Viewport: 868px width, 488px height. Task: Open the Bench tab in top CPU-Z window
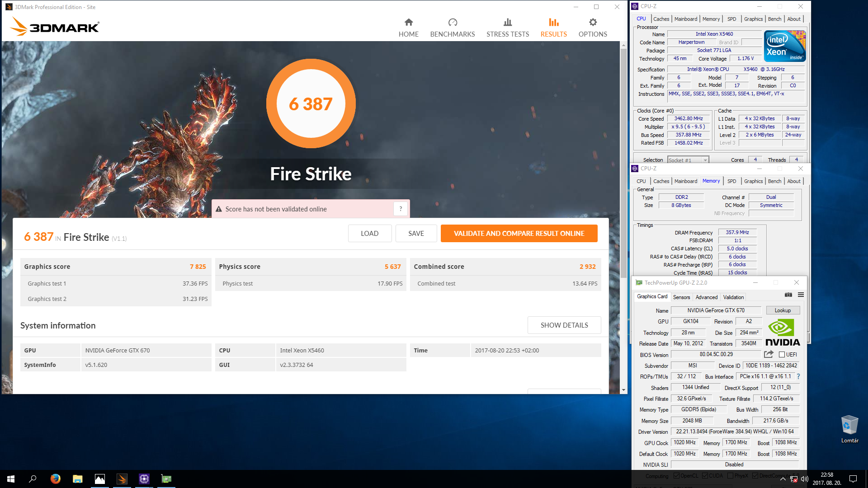tap(774, 19)
